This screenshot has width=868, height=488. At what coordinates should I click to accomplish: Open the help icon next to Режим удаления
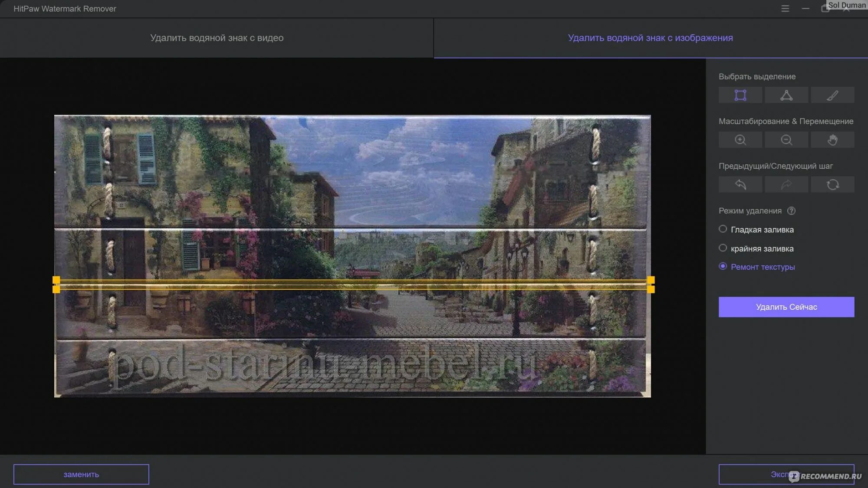(791, 211)
